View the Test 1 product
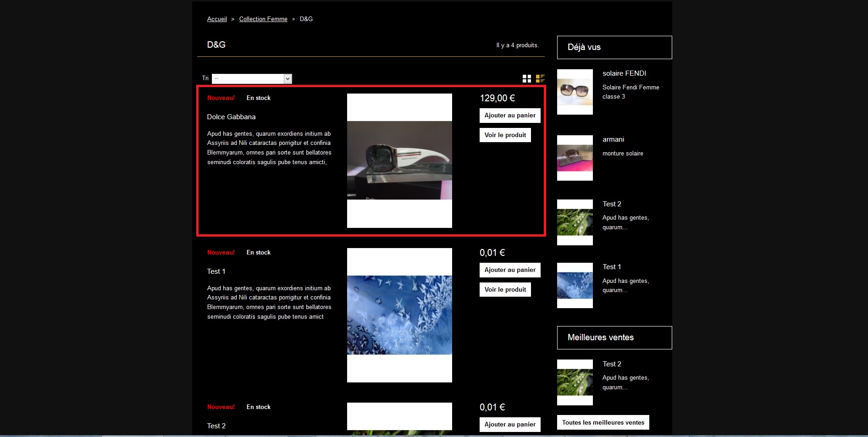 point(505,290)
